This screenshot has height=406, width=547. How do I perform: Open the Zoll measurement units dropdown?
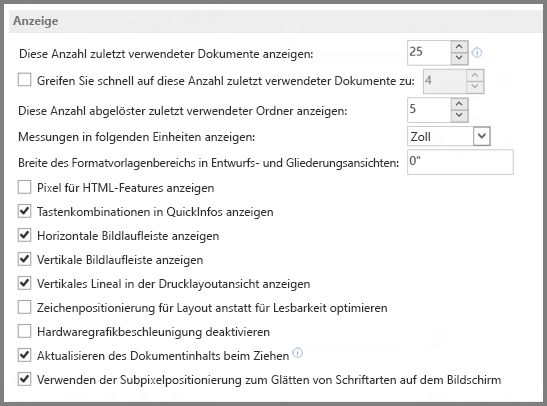[x=481, y=136]
